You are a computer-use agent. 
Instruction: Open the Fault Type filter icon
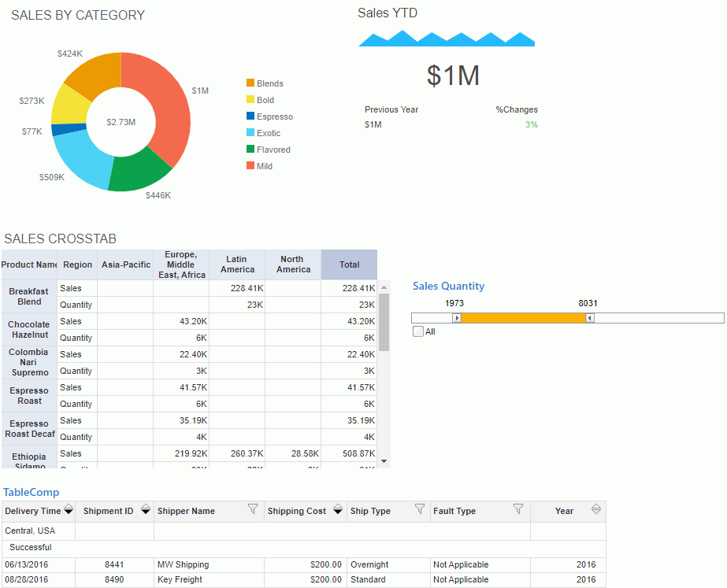pos(518,509)
